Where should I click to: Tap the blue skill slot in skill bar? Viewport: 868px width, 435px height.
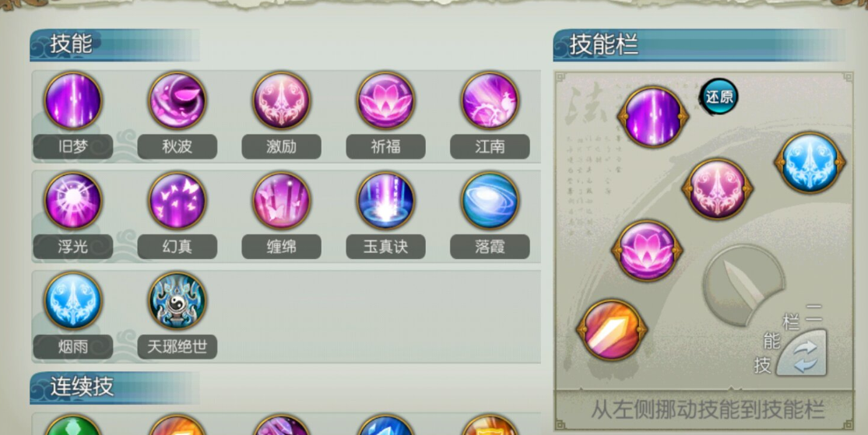810,163
